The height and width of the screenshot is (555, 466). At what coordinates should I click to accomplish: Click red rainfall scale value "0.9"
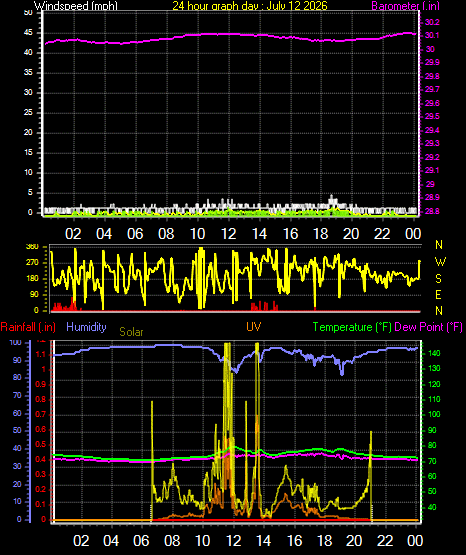41,384
